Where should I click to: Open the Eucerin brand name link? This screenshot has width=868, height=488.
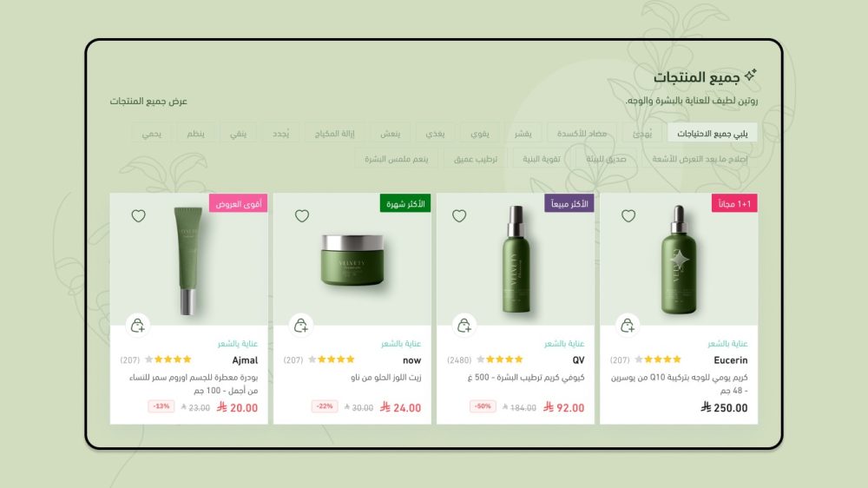coord(730,360)
